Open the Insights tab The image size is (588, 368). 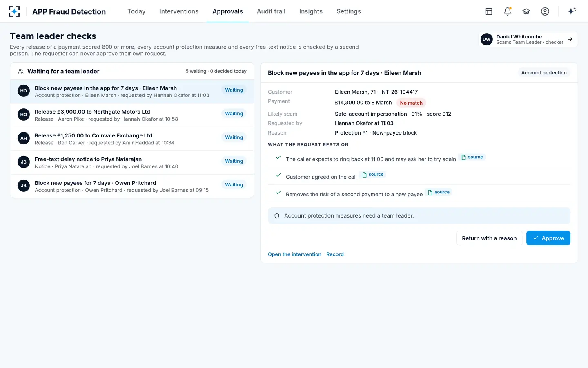pyautogui.click(x=311, y=11)
